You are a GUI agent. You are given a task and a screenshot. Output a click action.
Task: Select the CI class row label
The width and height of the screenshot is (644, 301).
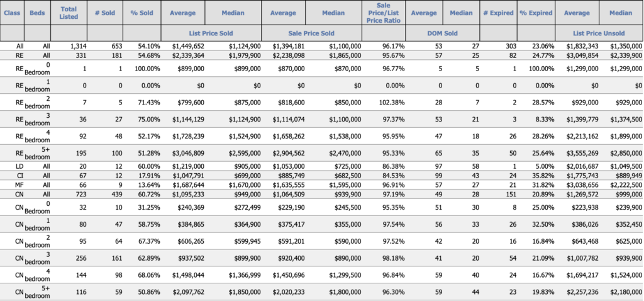(x=19, y=177)
